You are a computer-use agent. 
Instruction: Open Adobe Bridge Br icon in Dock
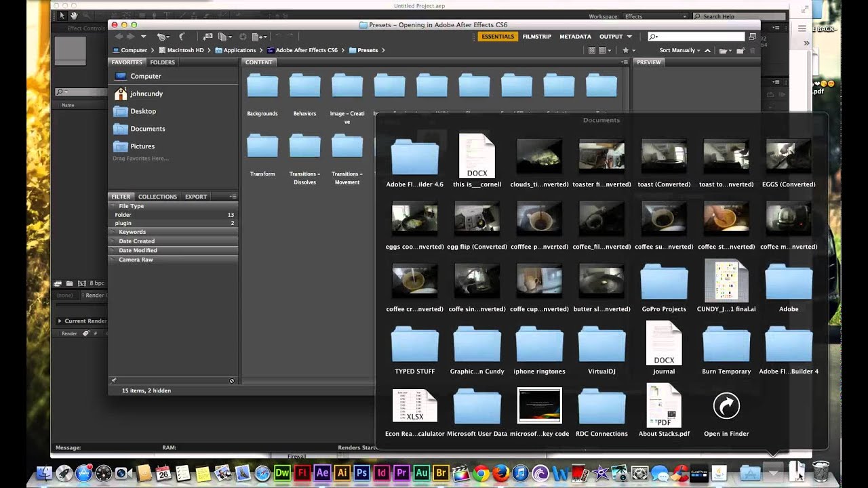coord(441,472)
